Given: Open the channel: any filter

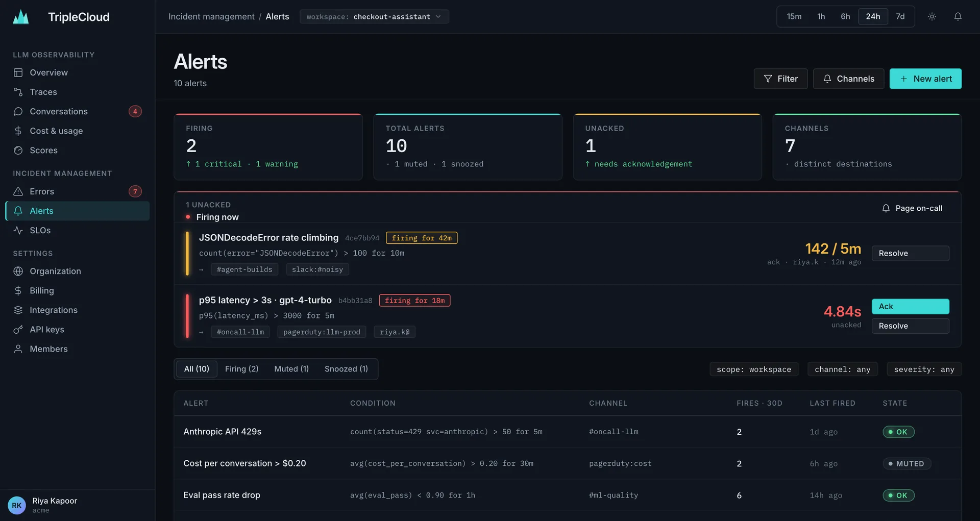Looking at the screenshot, I should pos(843,369).
